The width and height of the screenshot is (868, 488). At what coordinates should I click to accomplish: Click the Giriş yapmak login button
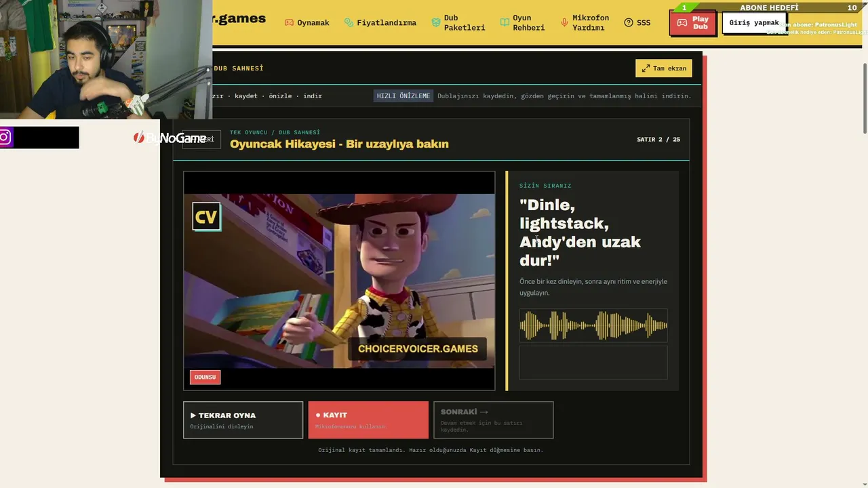(754, 22)
